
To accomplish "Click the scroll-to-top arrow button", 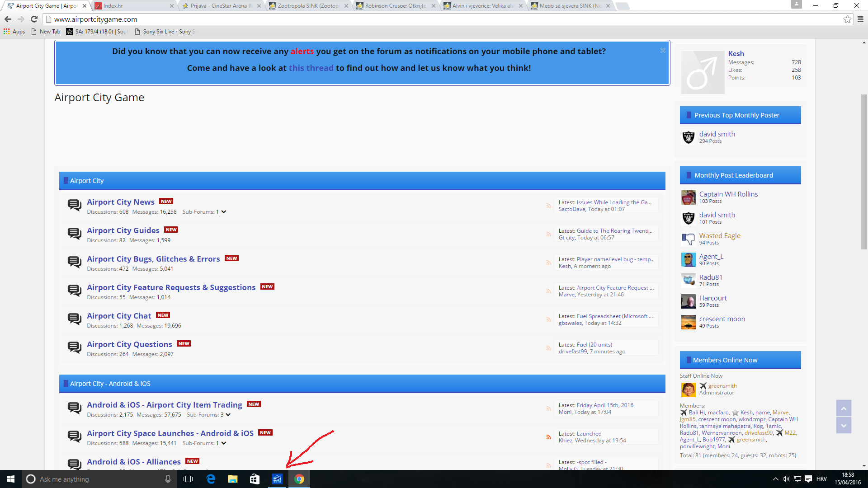I will pyautogui.click(x=844, y=408).
